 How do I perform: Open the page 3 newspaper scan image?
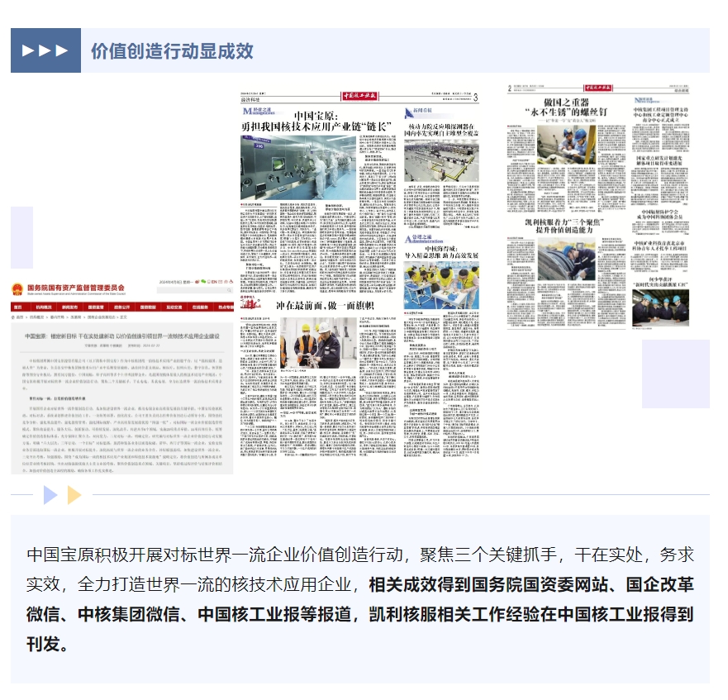click(x=359, y=274)
